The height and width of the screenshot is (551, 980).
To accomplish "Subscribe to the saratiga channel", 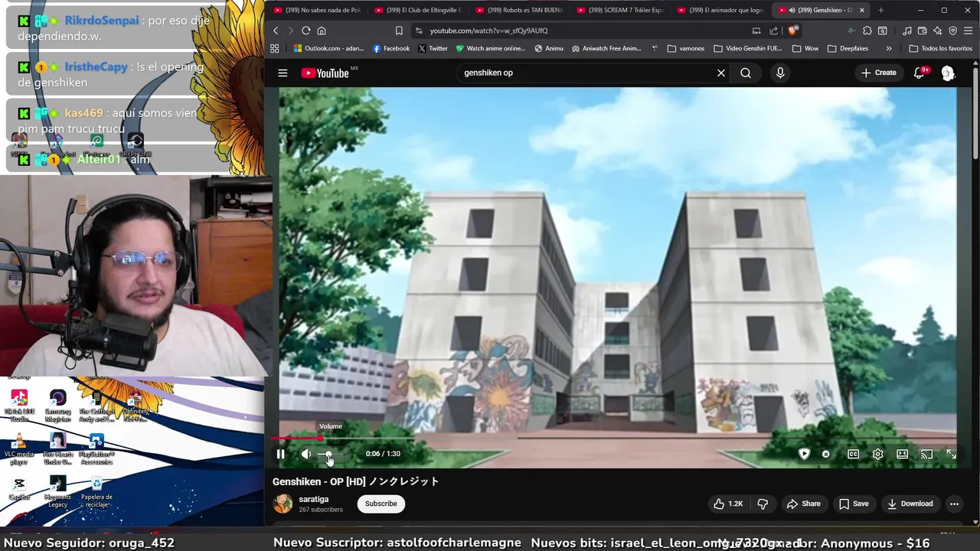I will [x=381, y=504].
